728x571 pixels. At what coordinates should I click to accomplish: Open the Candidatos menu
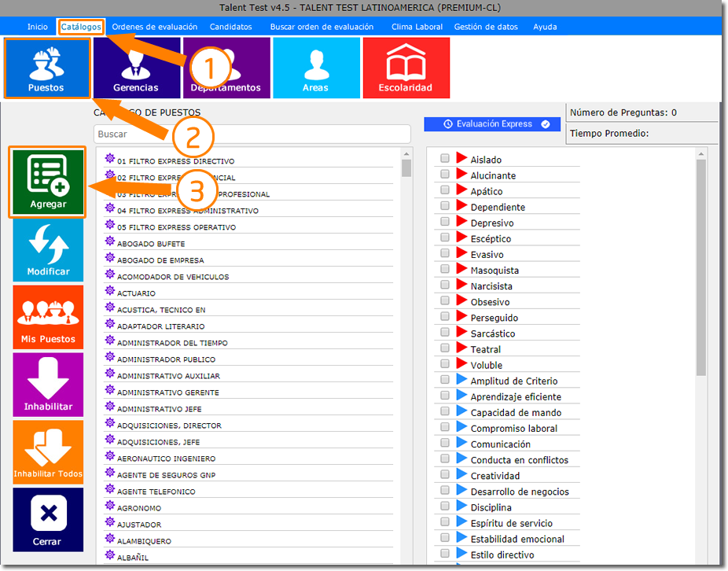pyautogui.click(x=231, y=27)
